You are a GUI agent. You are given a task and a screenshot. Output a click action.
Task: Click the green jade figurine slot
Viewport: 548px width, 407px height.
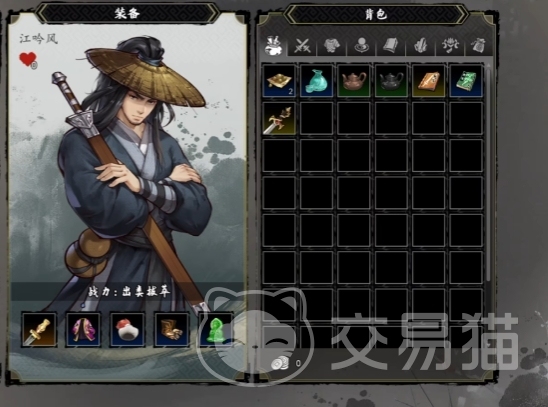(x=215, y=329)
